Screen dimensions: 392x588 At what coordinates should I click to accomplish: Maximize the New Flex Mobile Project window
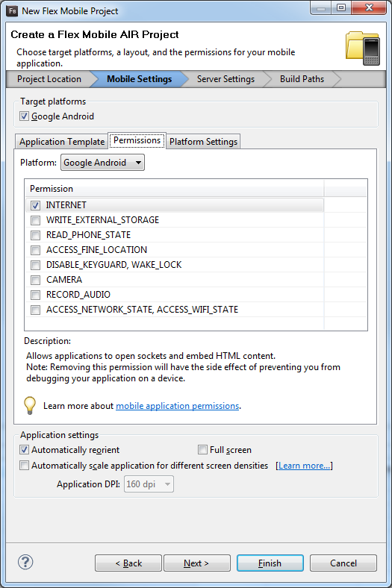tap(341, 8)
